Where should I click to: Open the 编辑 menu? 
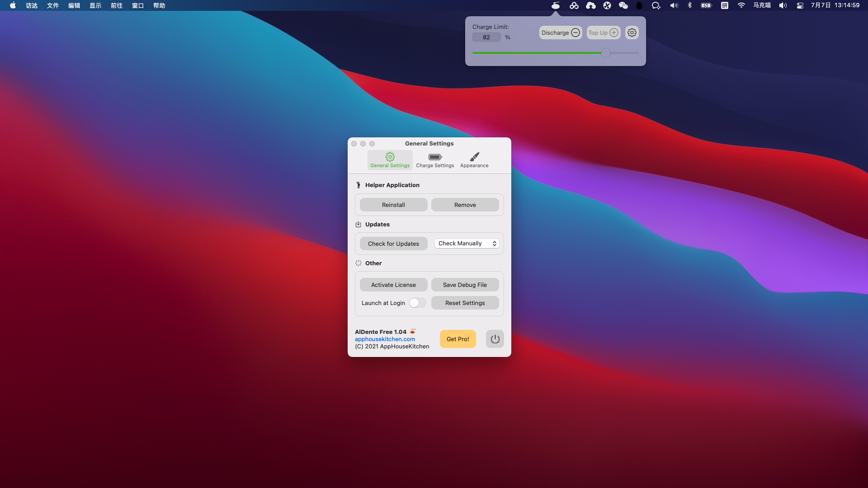click(74, 5)
